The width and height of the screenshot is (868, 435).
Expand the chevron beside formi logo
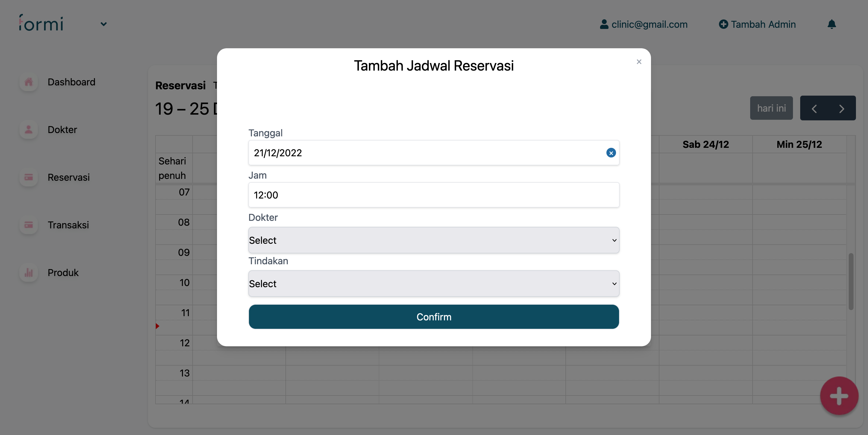click(x=103, y=24)
